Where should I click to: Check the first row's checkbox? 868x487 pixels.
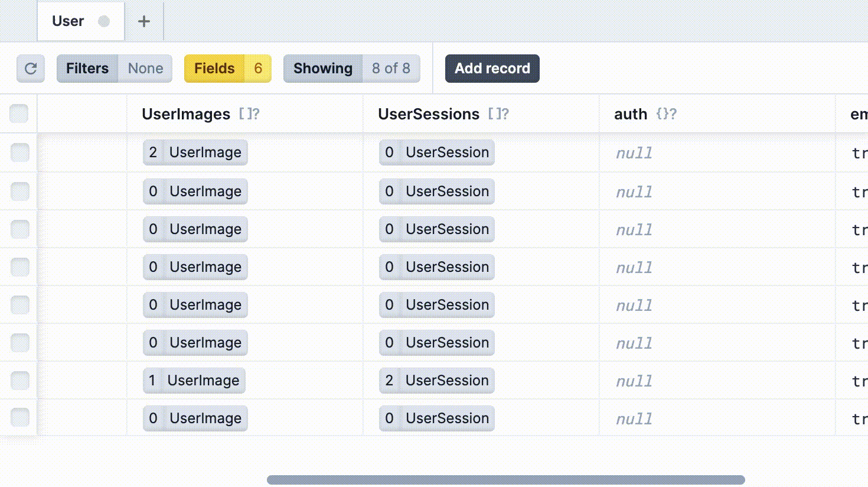(20, 152)
